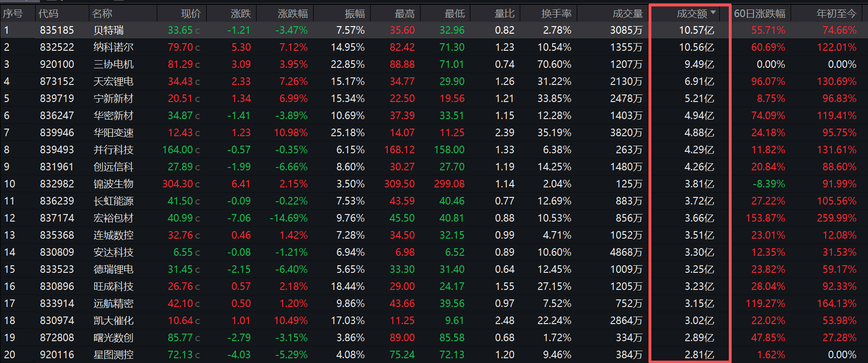This screenshot has width=868, height=363.
Task: Click stock code 836239
Action: tap(57, 201)
